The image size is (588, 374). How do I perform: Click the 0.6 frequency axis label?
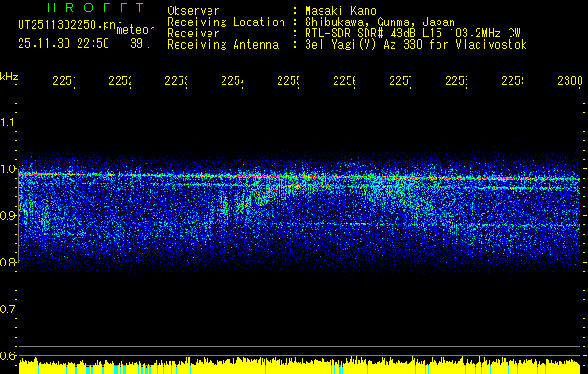[7, 356]
